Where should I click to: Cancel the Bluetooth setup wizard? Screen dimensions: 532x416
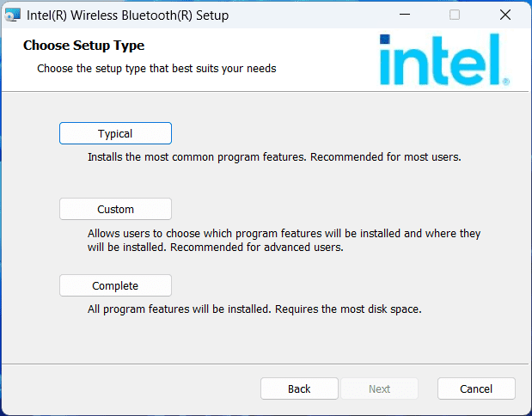point(476,388)
